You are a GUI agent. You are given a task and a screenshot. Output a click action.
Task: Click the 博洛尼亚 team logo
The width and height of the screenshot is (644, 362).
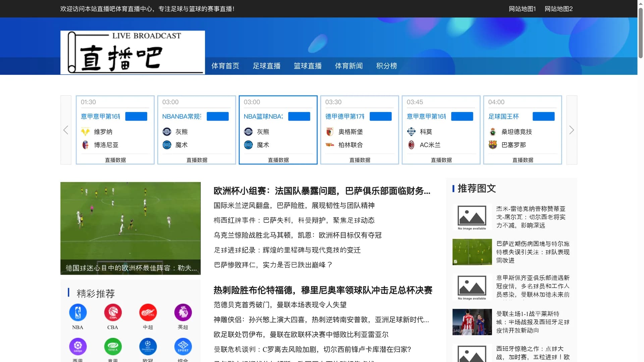point(86,145)
